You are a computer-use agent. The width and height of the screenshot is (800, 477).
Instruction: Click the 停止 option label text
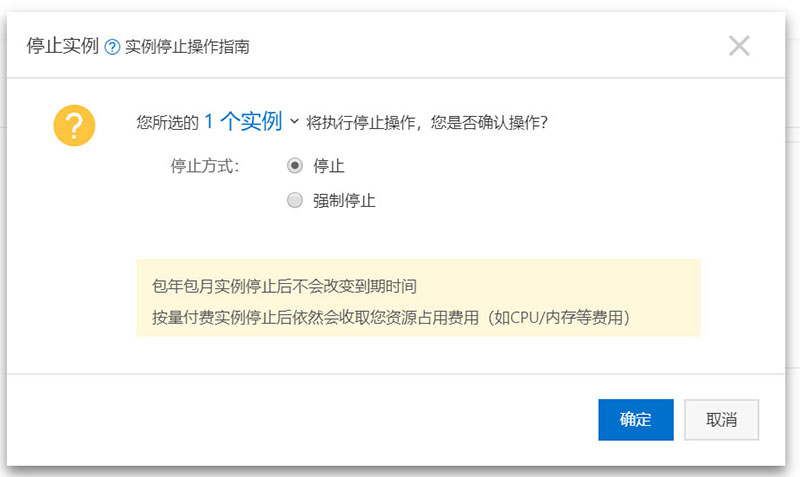[329, 166]
